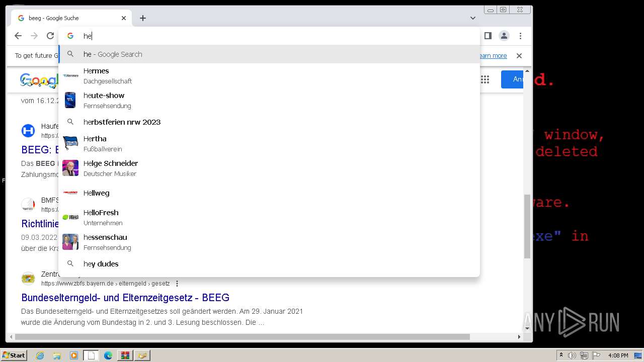Open Windows Media Player from taskbar
This screenshot has height=362, width=644.
(x=74, y=355)
